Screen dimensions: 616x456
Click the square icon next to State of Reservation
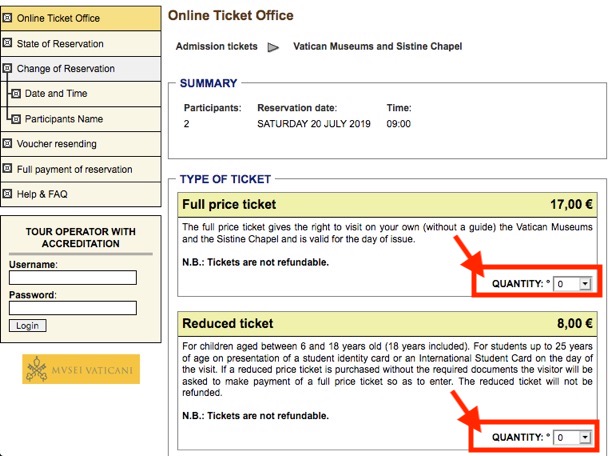coord(7,43)
